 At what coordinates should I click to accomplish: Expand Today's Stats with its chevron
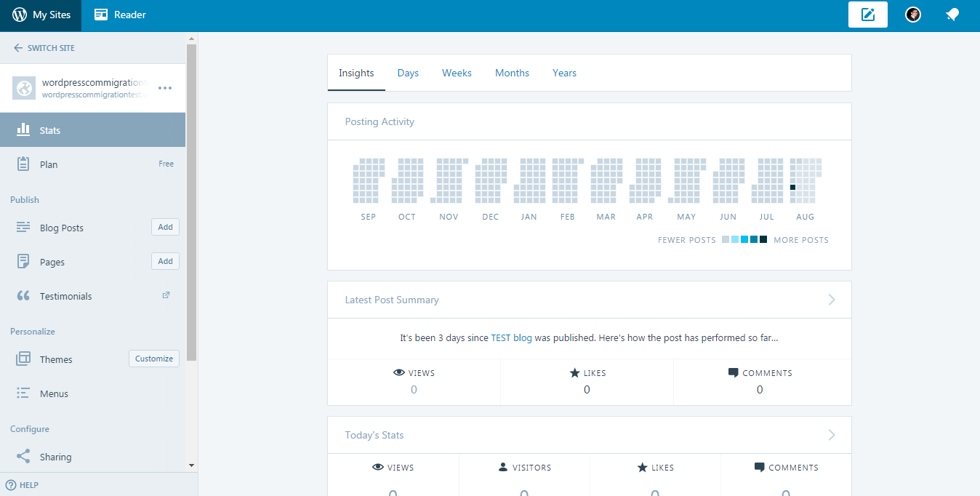[831, 434]
